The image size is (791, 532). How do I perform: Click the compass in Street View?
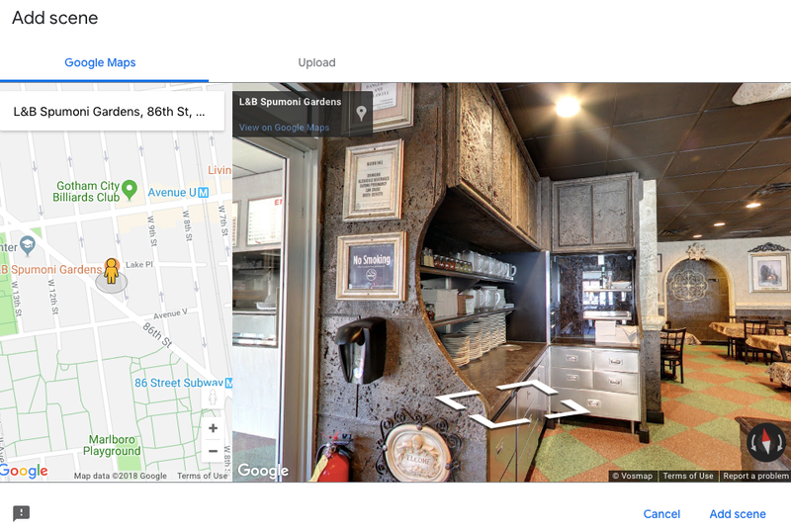tap(765, 442)
